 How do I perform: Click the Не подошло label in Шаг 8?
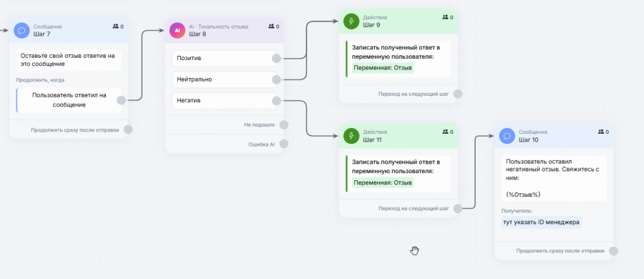[259, 124]
